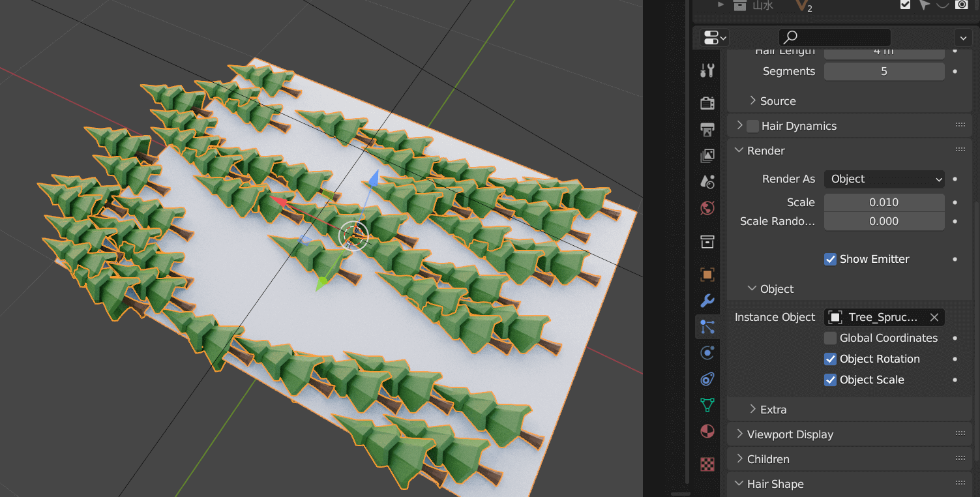Clear the Tree_Spruce instance object
Image resolution: width=980 pixels, height=497 pixels.
click(934, 318)
